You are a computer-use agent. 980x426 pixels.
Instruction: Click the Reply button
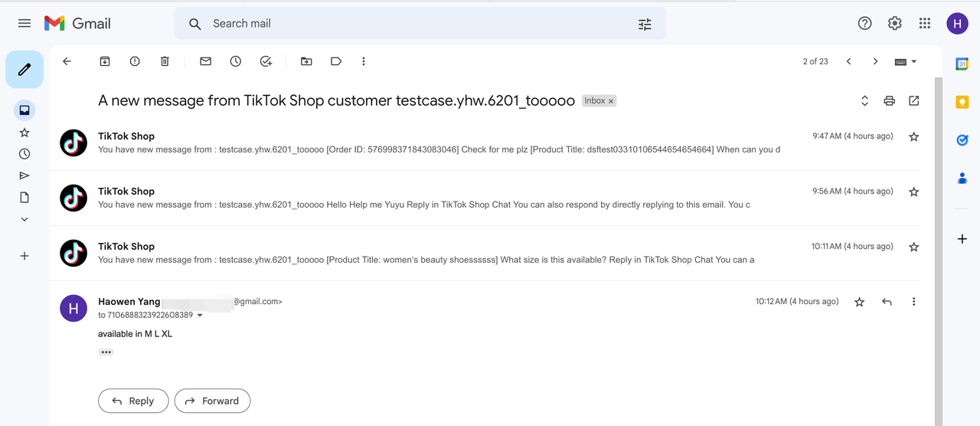click(133, 401)
